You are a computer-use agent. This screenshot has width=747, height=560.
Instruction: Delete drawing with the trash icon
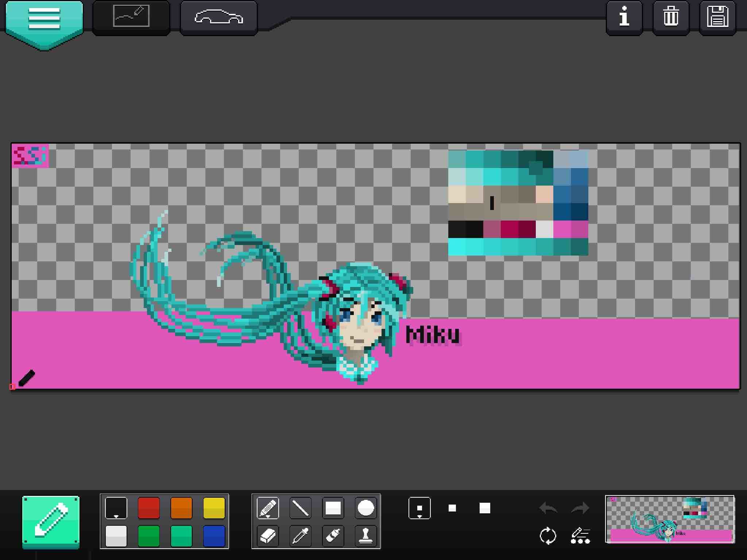click(x=671, y=17)
